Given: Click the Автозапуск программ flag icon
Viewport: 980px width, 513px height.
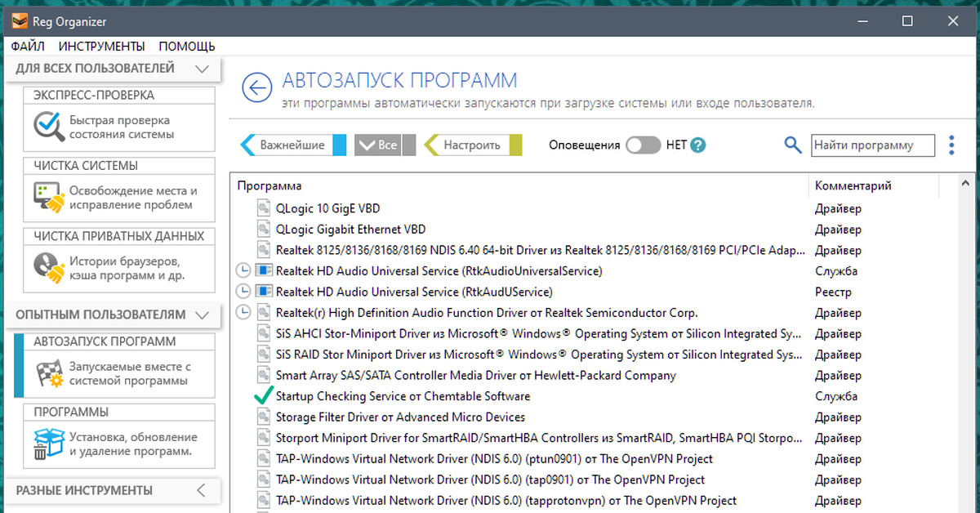Looking at the screenshot, I should pyautogui.click(x=49, y=373).
